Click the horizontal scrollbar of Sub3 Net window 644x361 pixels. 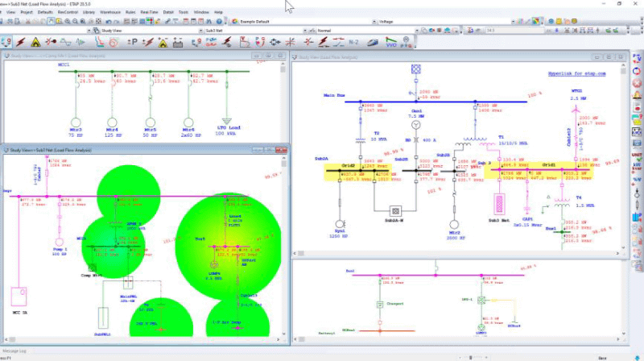click(142, 339)
